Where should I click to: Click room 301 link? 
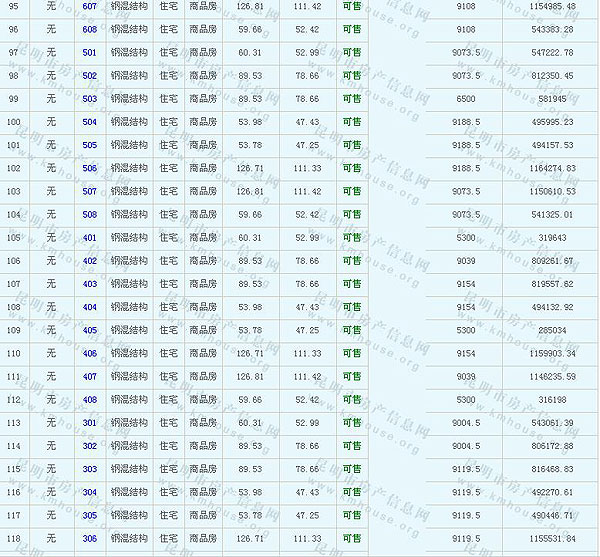pos(90,422)
